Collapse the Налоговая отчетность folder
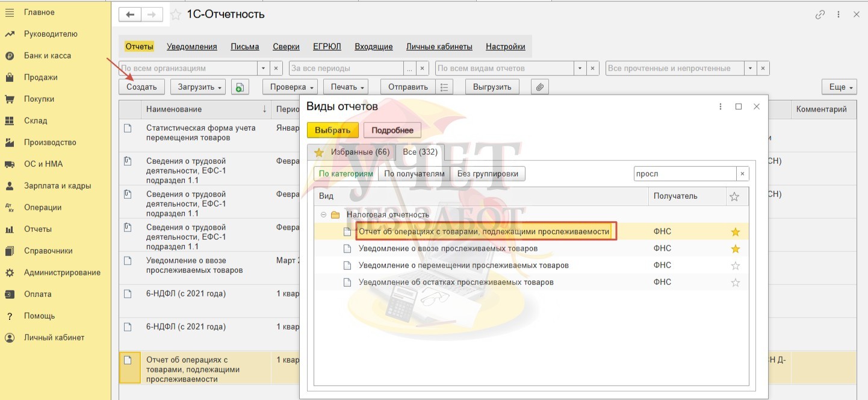Image resolution: width=868 pixels, height=400 pixels. coord(323,214)
